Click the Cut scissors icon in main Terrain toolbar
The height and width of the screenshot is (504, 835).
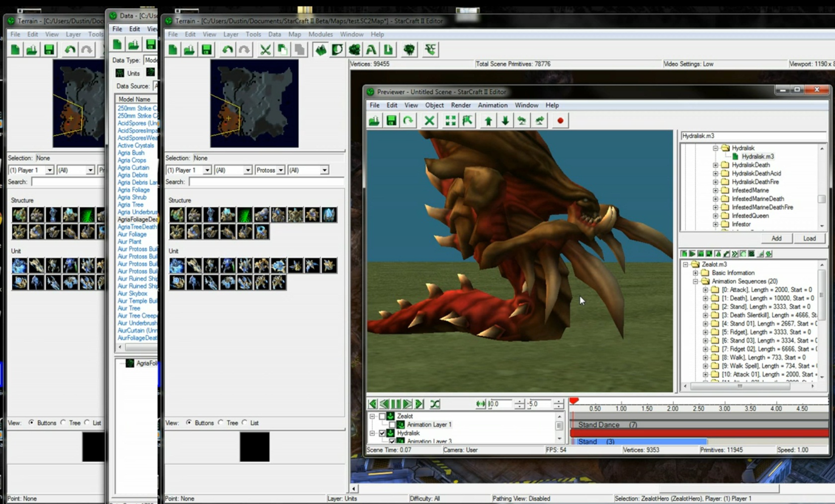265,50
